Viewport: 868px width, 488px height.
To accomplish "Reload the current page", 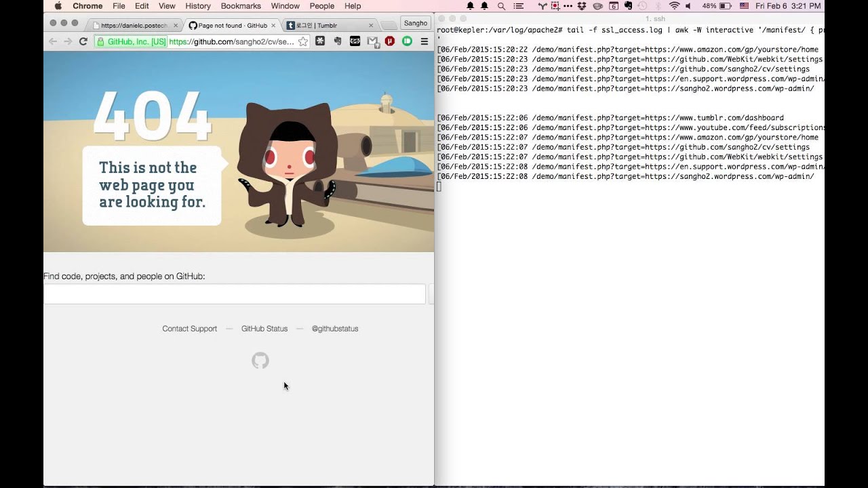I will pyautogui.click(x=83, y=41).
